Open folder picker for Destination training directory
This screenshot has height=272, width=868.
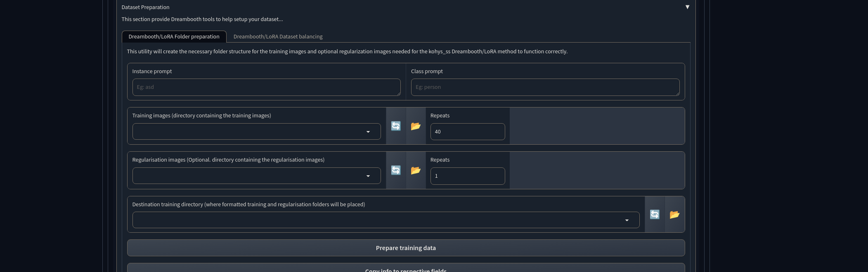pyautogui.click(x=674, y=215)
